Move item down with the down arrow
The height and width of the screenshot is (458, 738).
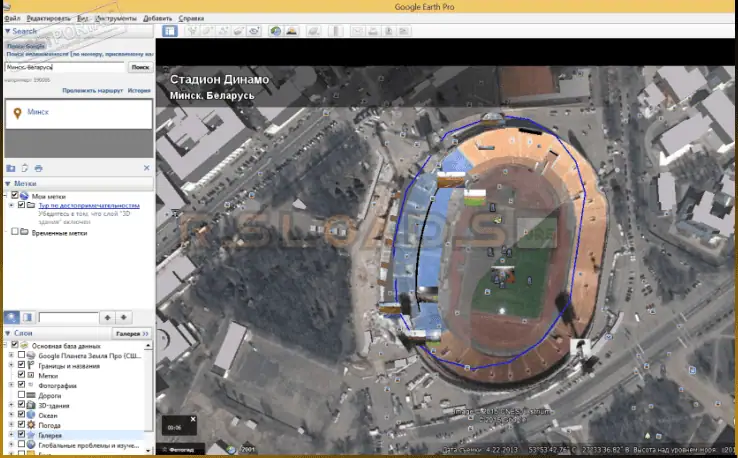(123, 317)
